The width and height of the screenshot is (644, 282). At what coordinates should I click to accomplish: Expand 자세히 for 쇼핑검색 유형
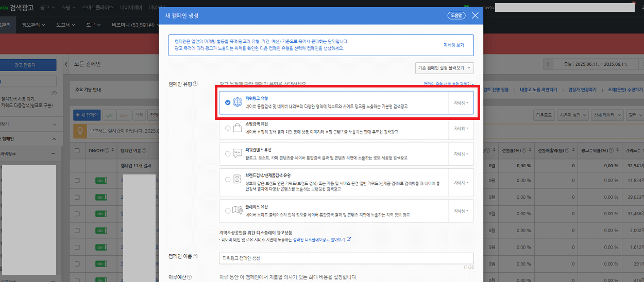coord(461,128)
